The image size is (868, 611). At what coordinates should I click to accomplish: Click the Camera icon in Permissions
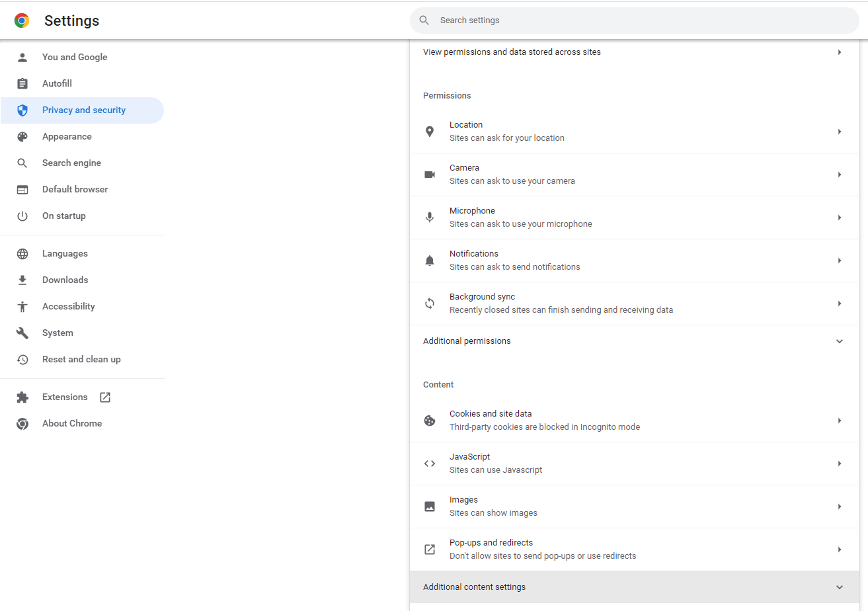(x=430, y=174)
